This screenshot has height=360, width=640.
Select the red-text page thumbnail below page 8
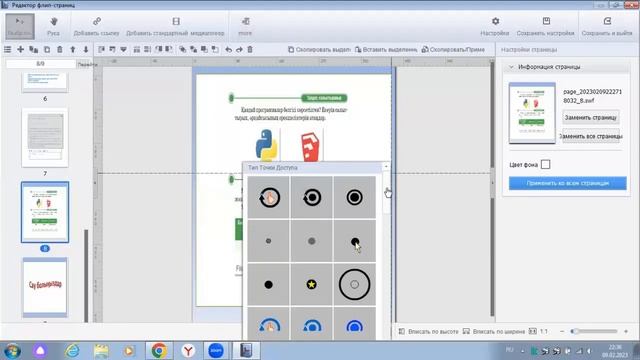click(45, 287)
